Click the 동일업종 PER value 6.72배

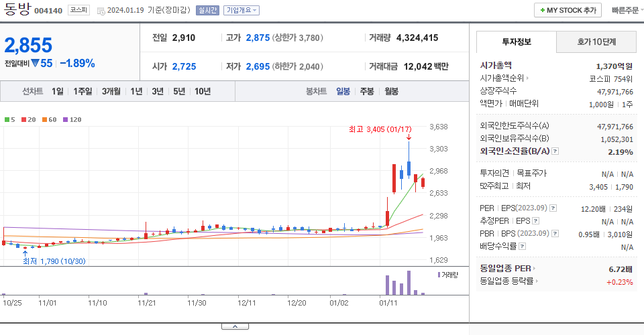tap(620, 269)
